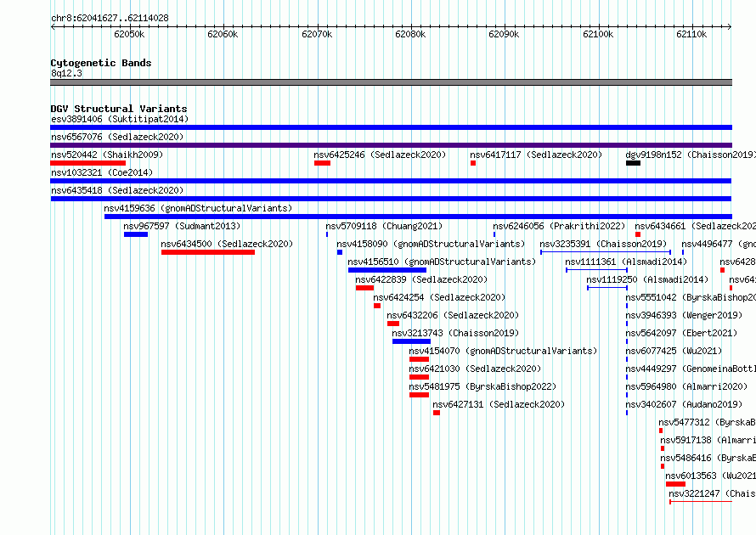
Task: Click the nsv6435418 (Sedlazeck2020) label
Action: coord(117,190)
